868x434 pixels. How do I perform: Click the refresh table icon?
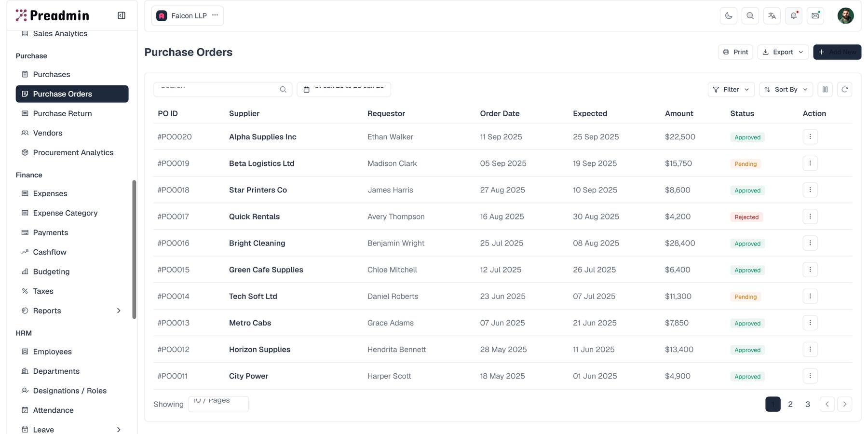(845, 89)
